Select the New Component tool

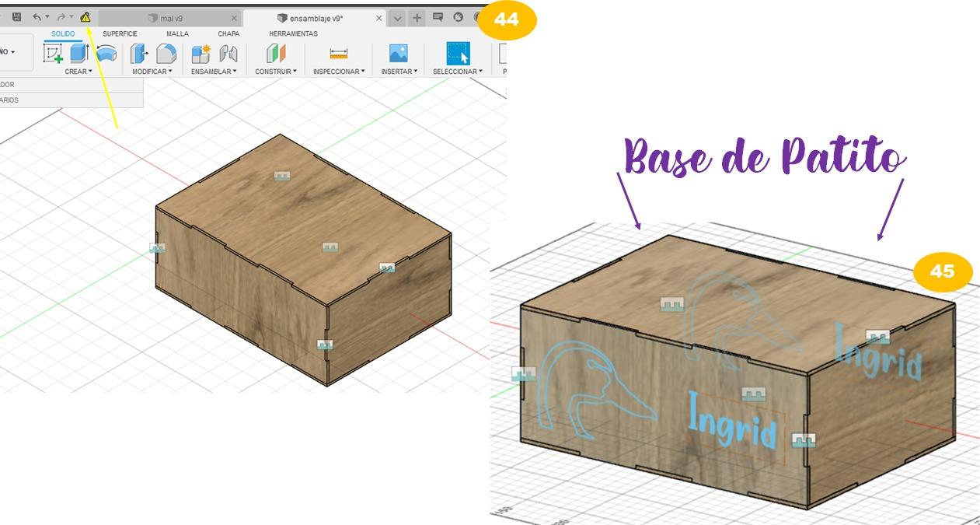201,54
